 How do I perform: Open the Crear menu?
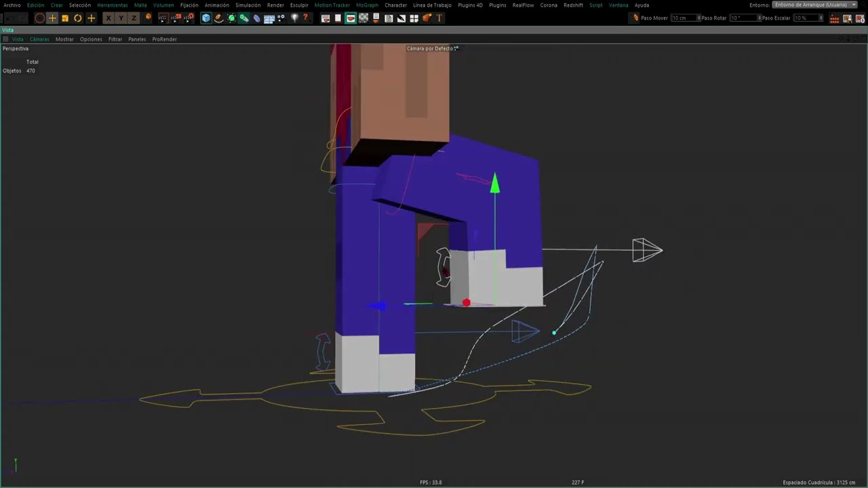click(56, 5)
